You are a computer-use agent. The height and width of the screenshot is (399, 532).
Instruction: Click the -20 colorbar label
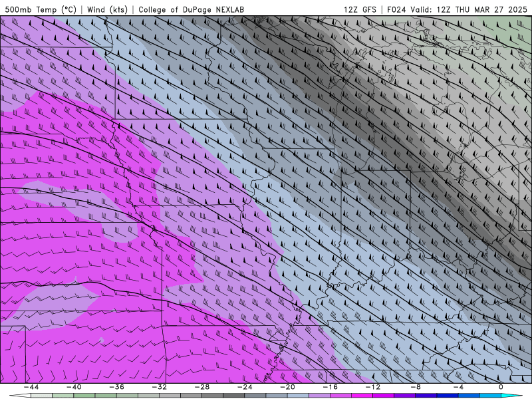click(x=288, y=387)
